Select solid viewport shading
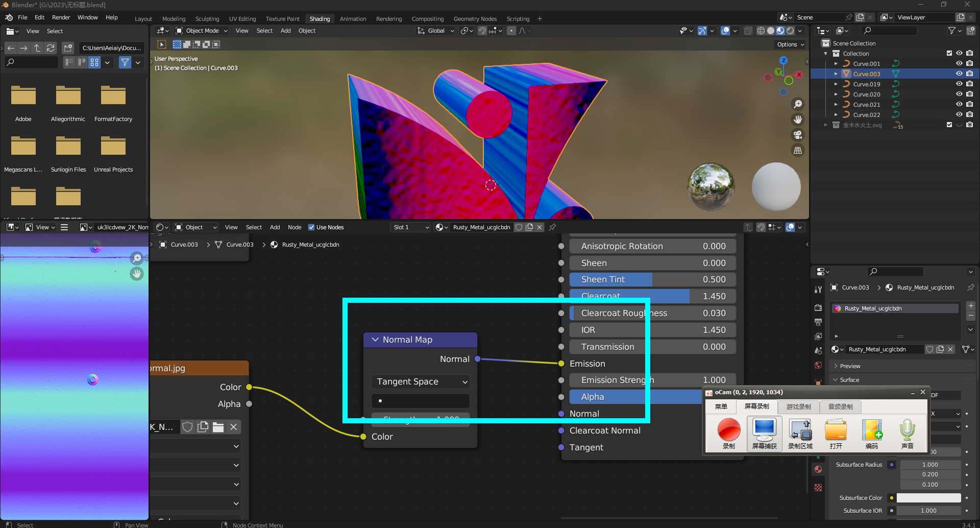The image size is (980, 528). pos(771,31)
